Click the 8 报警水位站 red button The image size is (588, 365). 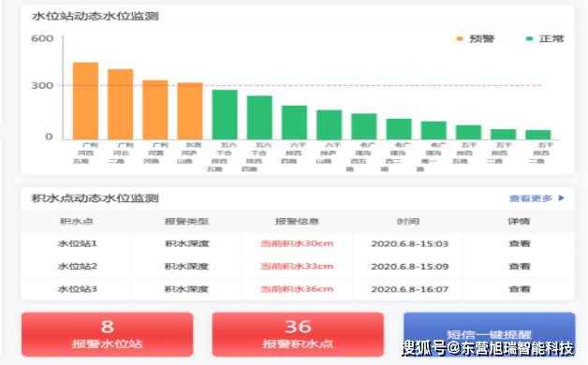point(108,334)
